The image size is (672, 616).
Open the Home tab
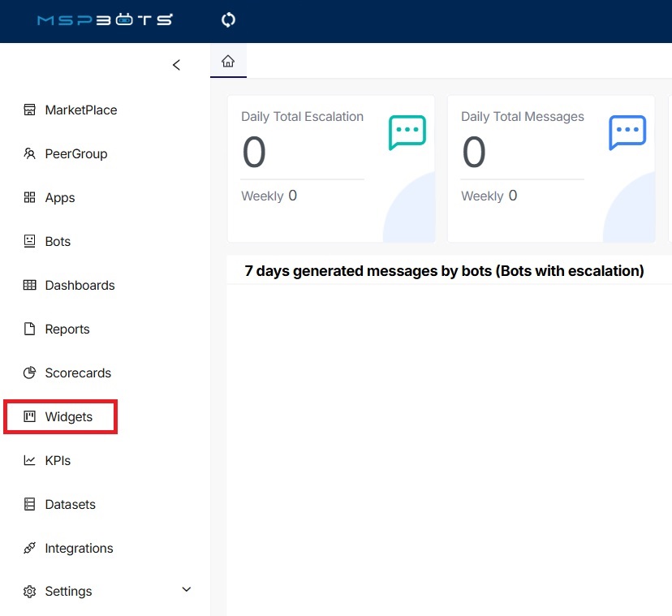click(228, 62)
